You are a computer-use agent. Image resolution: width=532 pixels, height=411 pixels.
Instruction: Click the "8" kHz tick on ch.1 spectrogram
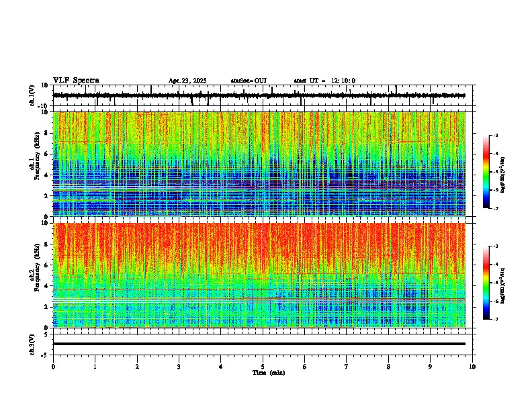48,133
